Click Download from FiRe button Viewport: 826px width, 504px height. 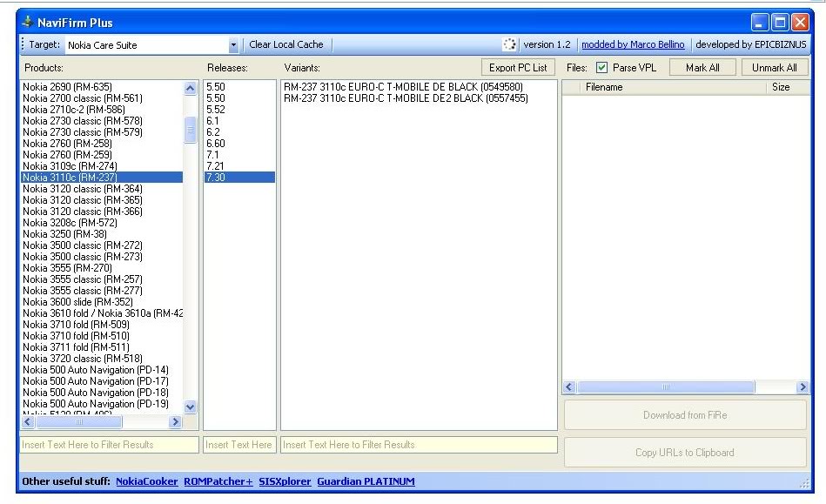(x=685, y=415)
